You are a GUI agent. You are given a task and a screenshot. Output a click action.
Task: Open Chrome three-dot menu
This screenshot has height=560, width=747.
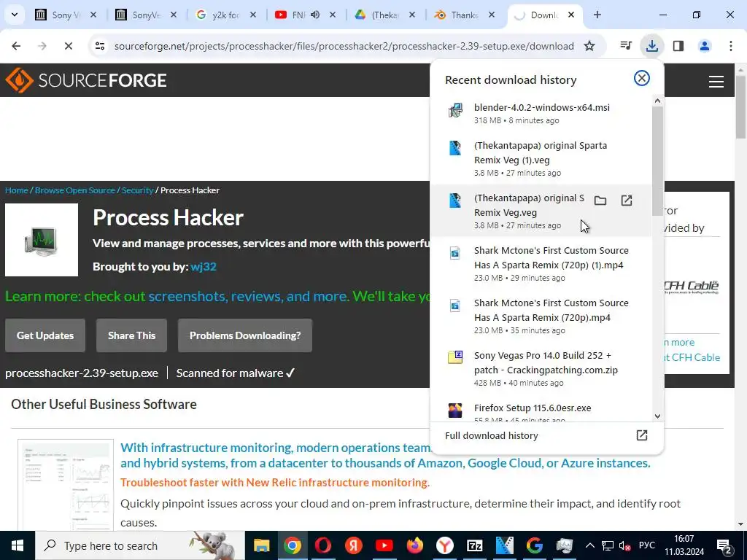(731, 46)
